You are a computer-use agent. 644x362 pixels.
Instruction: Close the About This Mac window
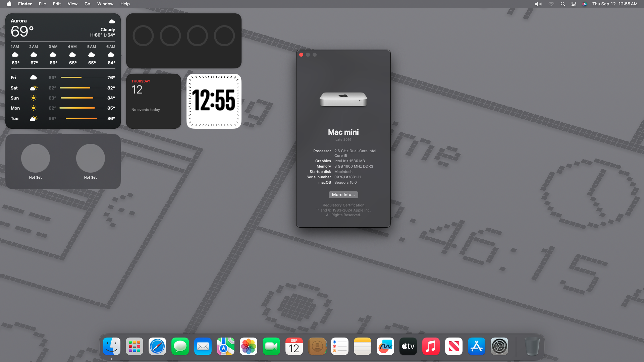[301, 55]
